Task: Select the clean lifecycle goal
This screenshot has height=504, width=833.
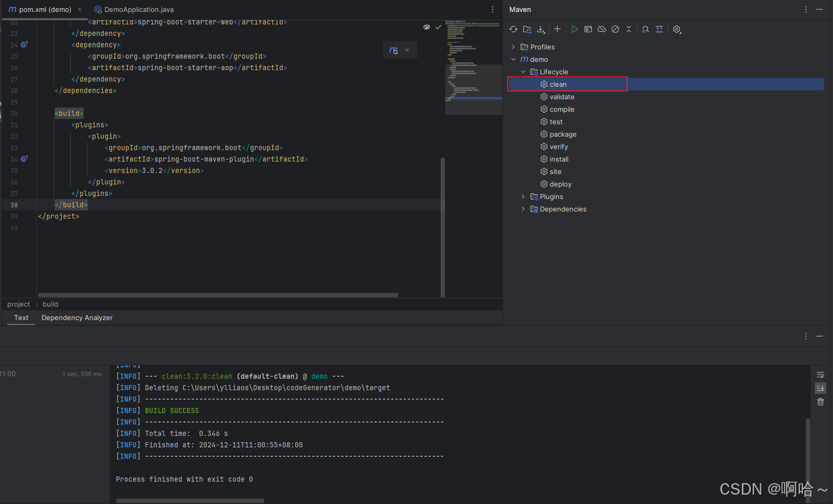Action: pyautogui.click(x=558, y=84)
